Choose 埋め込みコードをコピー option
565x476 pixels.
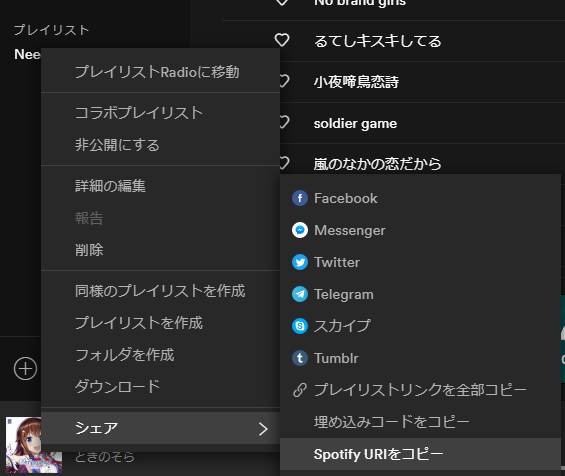point(420,422)
